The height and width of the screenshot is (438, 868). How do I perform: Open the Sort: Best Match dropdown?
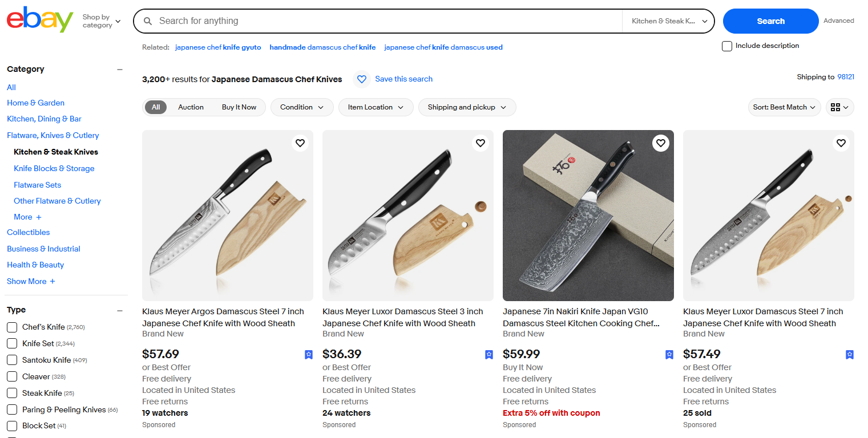pos(784,107)
